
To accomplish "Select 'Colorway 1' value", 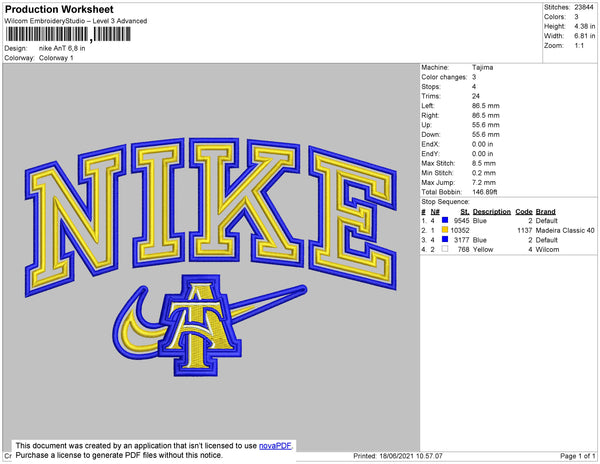I will [56, 58].
